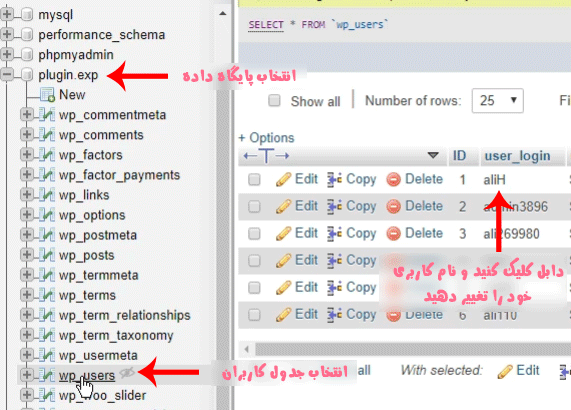Click the navigation panel scroll up arrow
This screenshot has height=410, width=571.
point(223,14)
